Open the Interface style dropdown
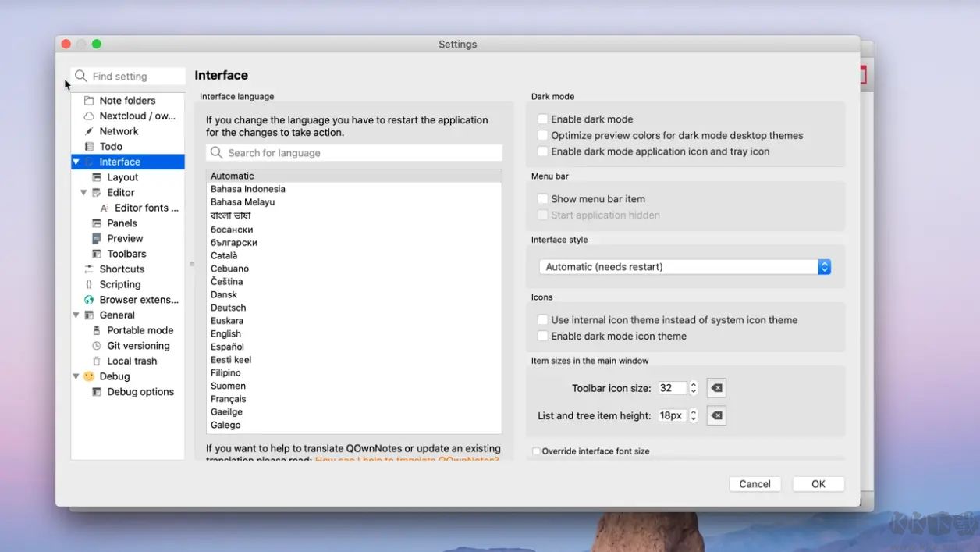This screenshot has width=980, height=552. tap(685, 267)
